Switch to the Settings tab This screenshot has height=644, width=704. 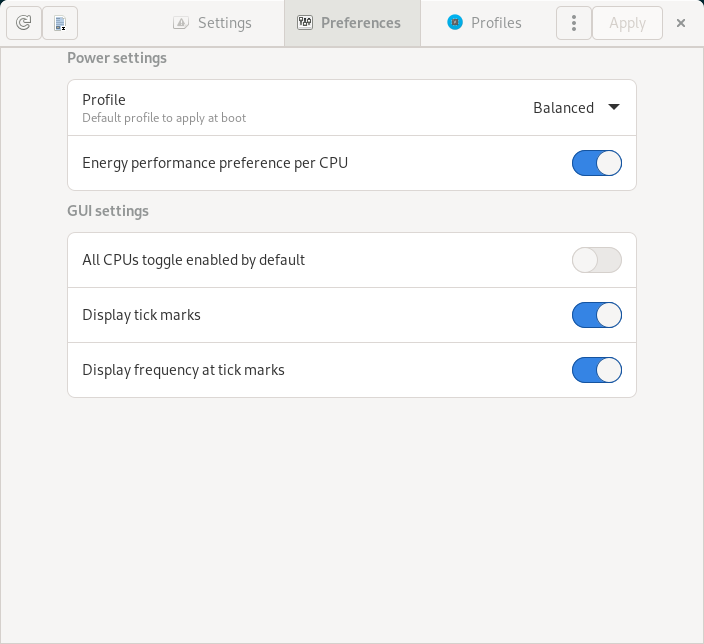tap(212, 23)
